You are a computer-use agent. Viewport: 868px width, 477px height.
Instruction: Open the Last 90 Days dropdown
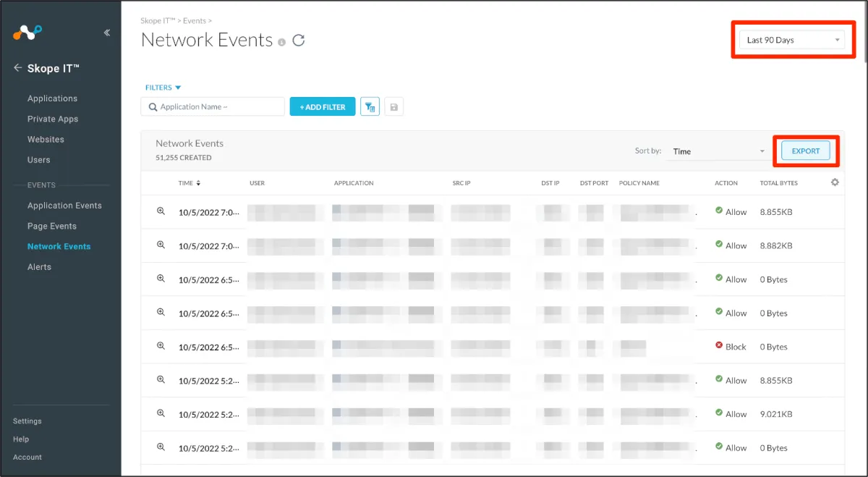(793, 40)
